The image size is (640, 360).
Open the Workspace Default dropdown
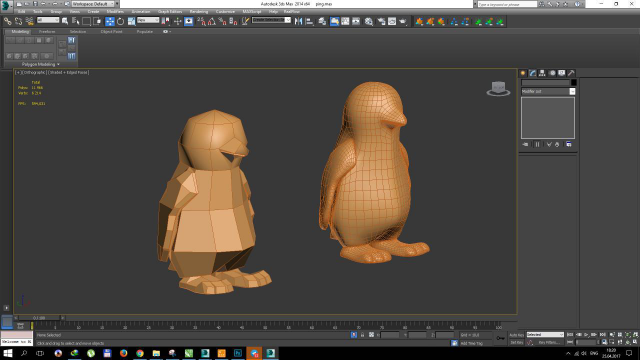tap(93, 4)
